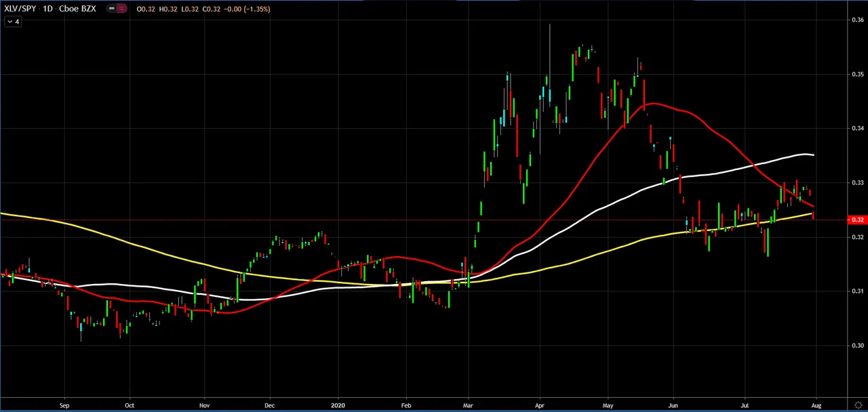Click the 2020 label on time axis
This screenshot has width=868, height=412.
(338, 405)
